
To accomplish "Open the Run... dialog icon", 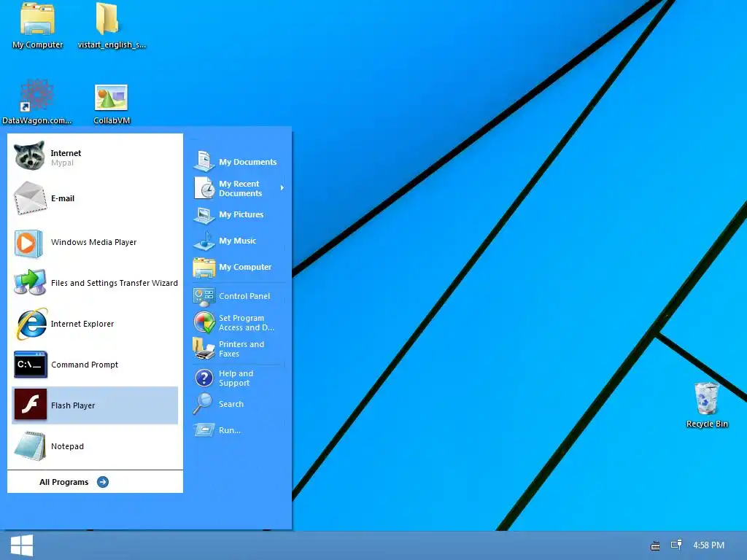I will click(x=204, y=430).
